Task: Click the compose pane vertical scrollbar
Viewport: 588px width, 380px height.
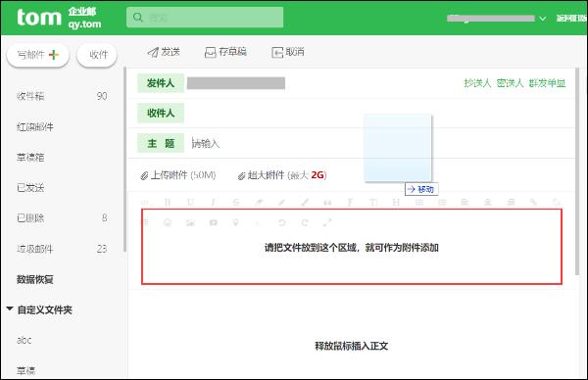Action: (x=577, y=171)
